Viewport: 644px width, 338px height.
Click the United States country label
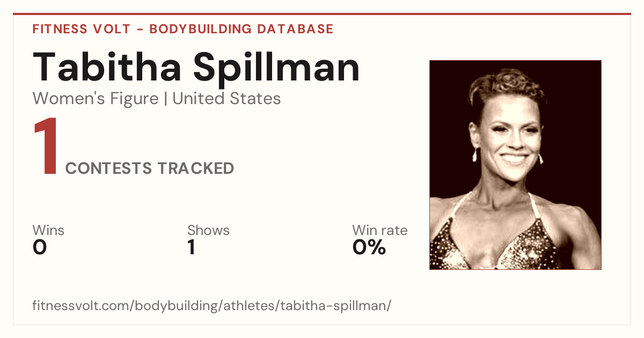[226, 99]
